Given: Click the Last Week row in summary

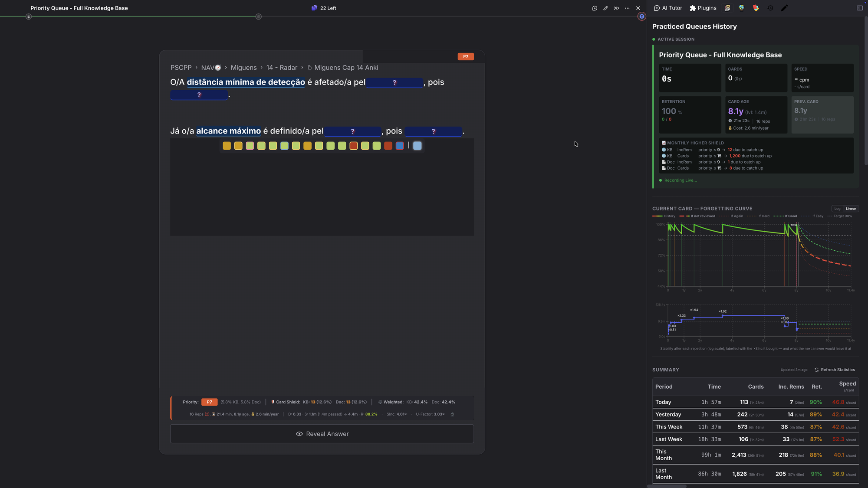Looking at the screenshot, I should pos(756,439).
